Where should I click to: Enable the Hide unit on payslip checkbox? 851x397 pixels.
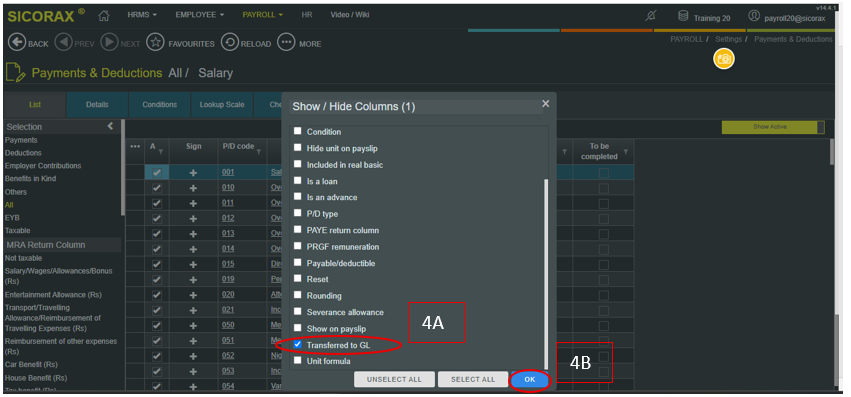pyautogui.click(x=297, y=148)
